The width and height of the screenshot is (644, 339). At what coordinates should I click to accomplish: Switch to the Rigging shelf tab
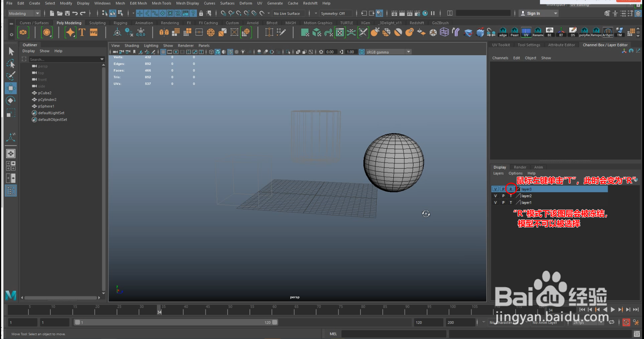point(120,23)
